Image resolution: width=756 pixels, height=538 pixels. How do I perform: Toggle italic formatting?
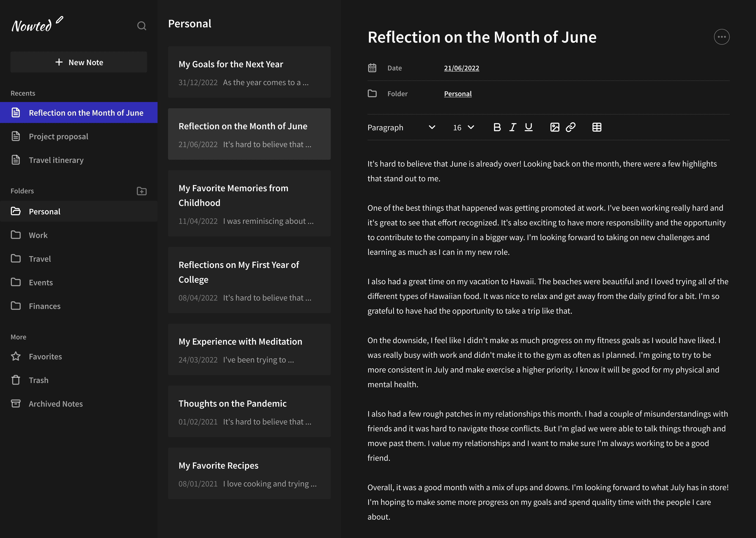(513, 127)
